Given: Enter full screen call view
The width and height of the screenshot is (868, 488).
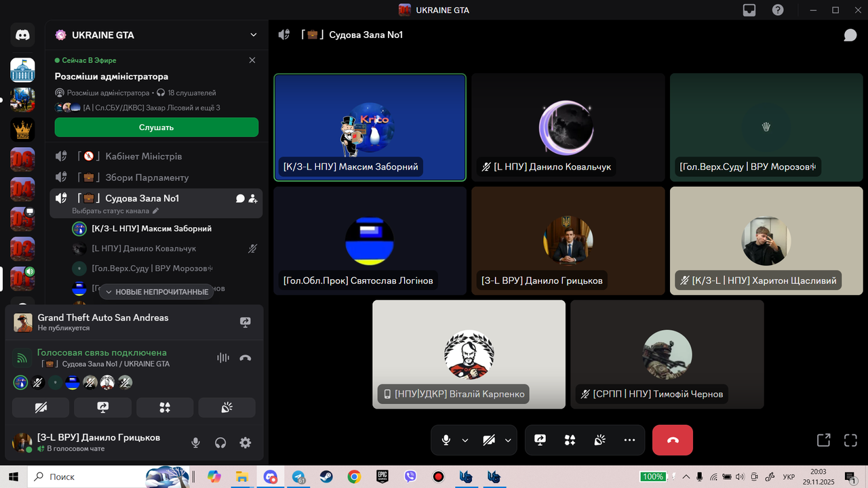Looking at the screenshot, I should 850,440.
